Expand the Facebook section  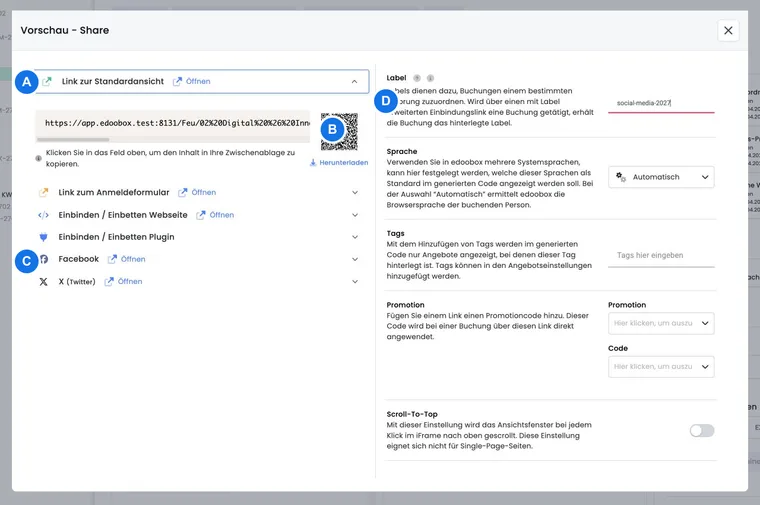[x=355, y=259]
